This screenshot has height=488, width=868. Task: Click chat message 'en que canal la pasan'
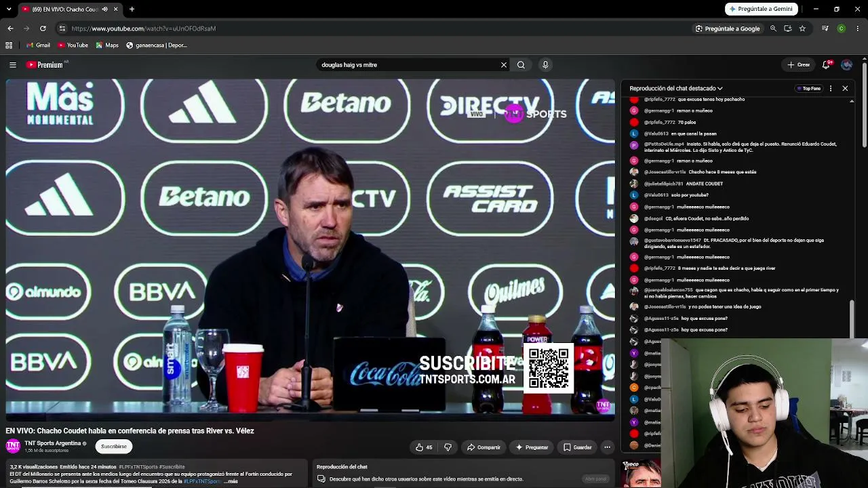click(x=694, y=134)
